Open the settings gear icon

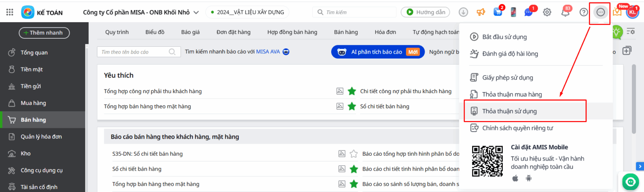tap(547, 12)
